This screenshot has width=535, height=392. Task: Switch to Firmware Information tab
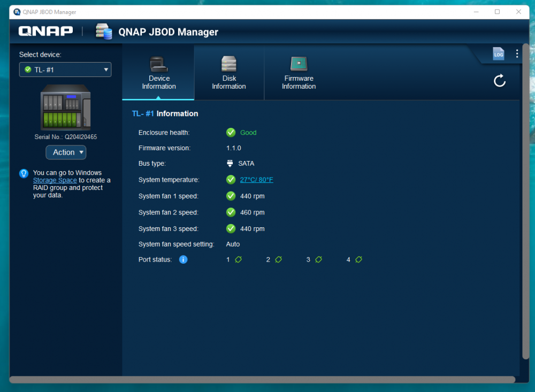[x=299, y=73]
